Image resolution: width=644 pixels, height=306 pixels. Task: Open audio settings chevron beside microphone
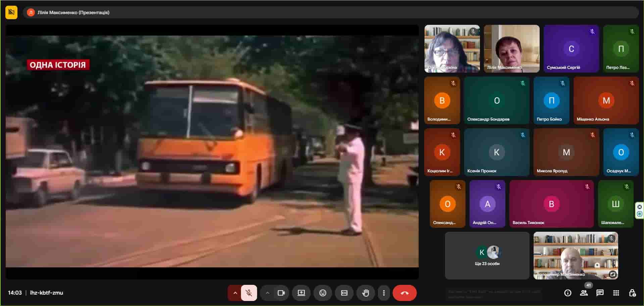(235, 293)
